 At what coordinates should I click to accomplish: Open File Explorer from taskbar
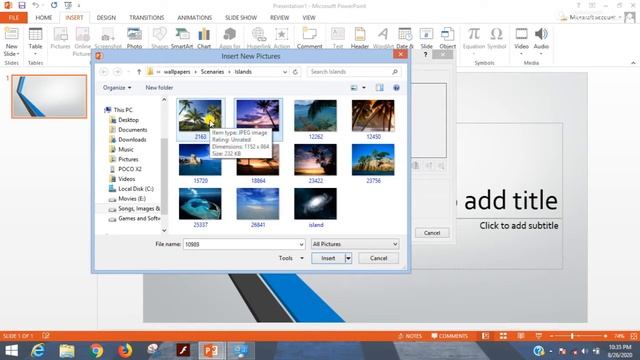(x=67, y=351)
